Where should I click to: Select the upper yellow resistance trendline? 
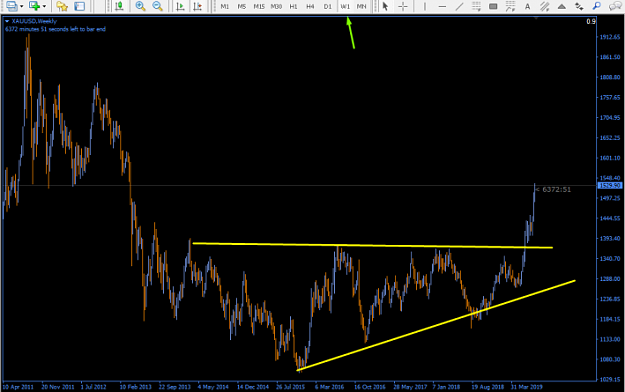coord(372,246)
